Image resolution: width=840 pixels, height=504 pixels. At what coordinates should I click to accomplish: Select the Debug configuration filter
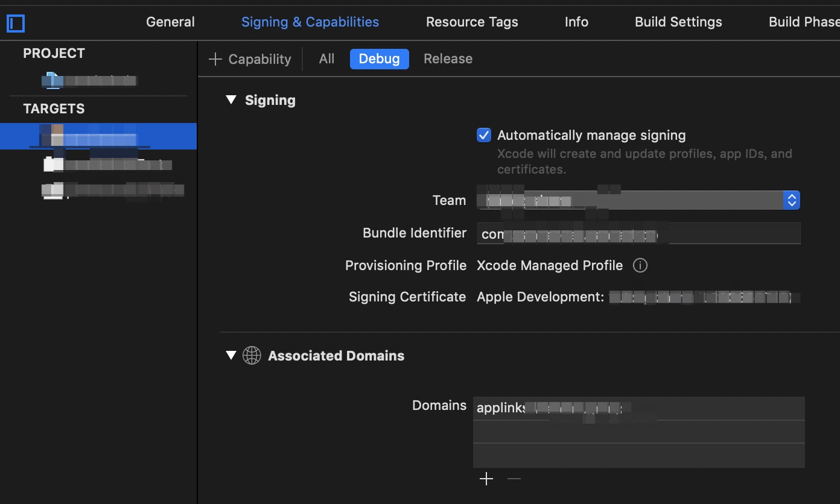379,59
